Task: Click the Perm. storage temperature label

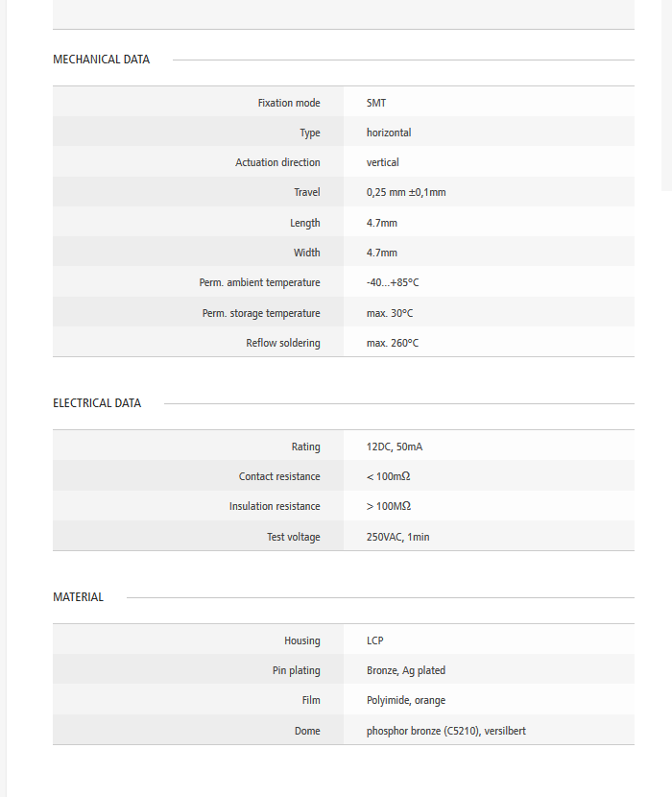Action: point(261,314)
